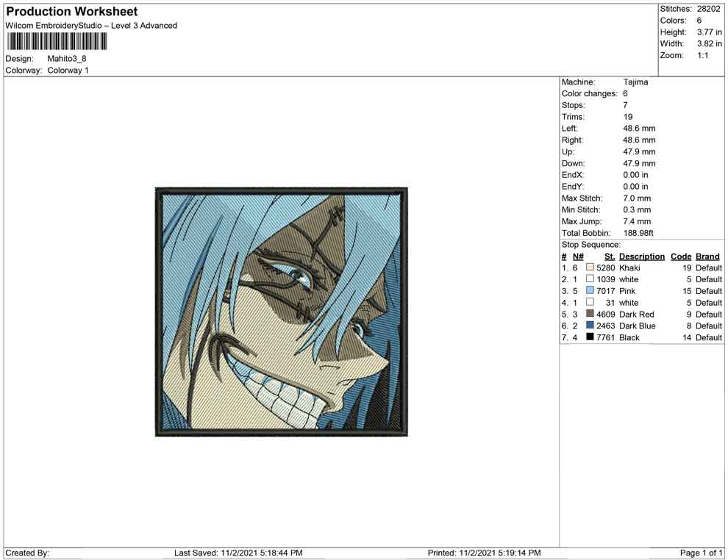The height and width of the screenshot is (560, 728).
Task: Click the white swatch with 1039 stitches
Action: pos(590,279)
